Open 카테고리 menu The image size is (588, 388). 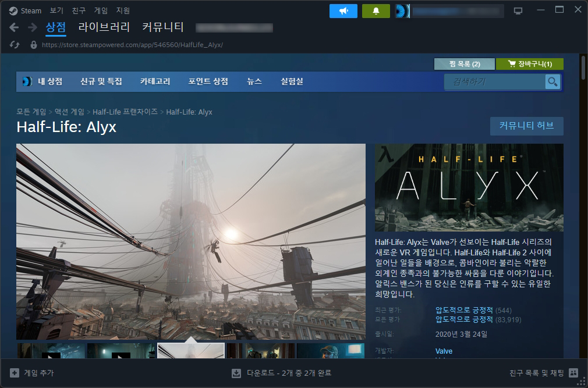click(155, 81)
